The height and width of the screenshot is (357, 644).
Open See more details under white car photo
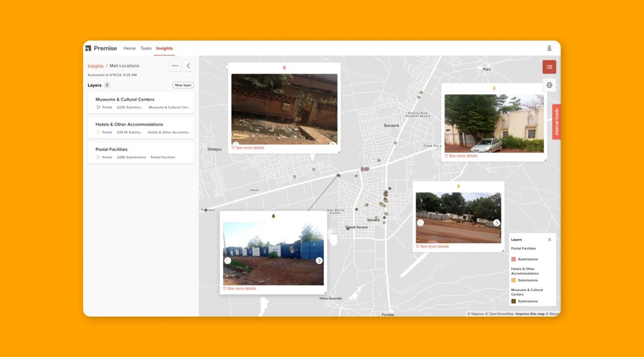coord(463,156)
